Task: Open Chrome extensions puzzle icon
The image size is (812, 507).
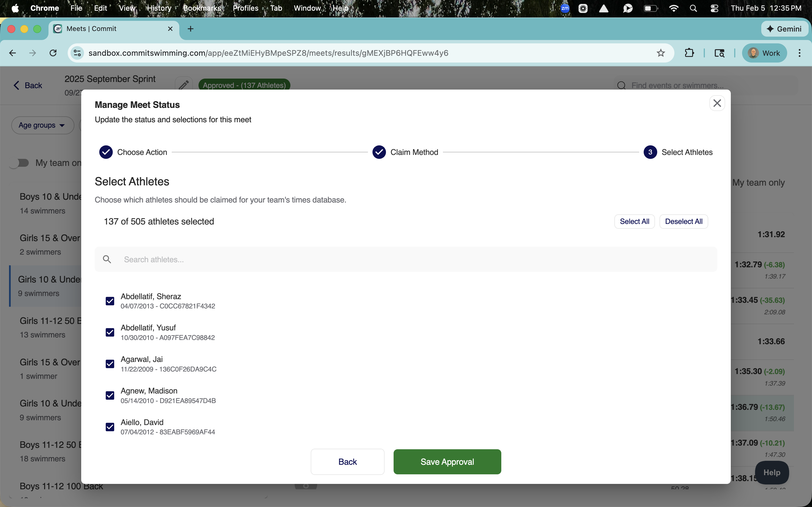Action: click(689, 53)
